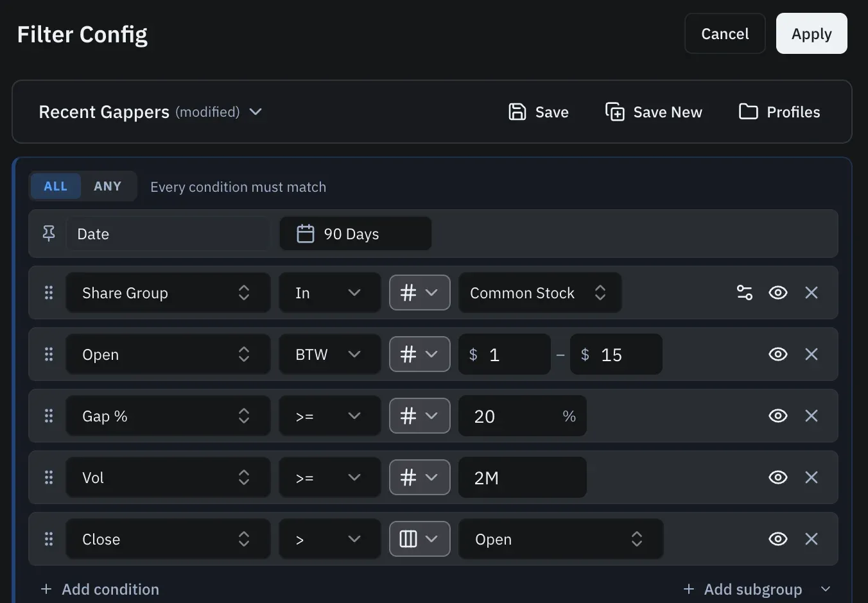
Task: Toggle visibility of Gap % condition
Action: (778, 416)
